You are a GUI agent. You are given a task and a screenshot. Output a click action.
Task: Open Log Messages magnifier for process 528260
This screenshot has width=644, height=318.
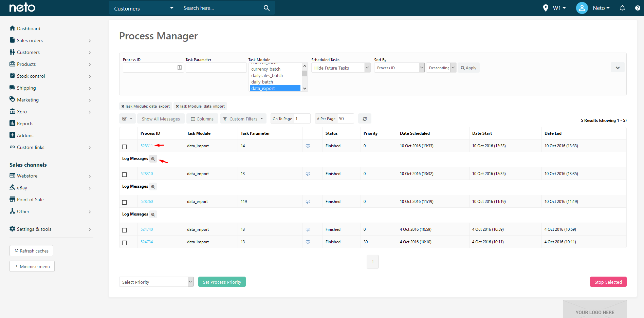point(153,214)
